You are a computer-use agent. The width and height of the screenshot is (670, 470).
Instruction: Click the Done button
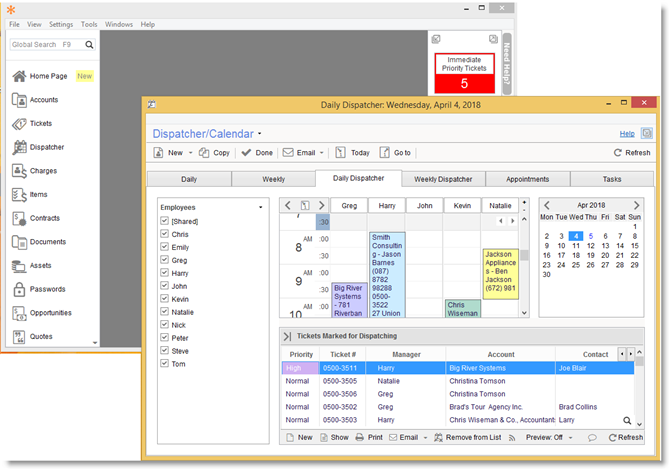point(257,153)
